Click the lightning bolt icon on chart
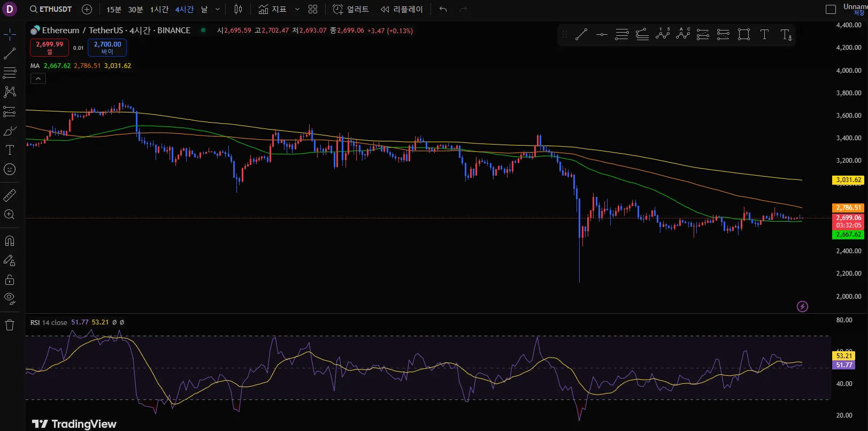Viewport: 868px width, 431px height. [802, 306]
